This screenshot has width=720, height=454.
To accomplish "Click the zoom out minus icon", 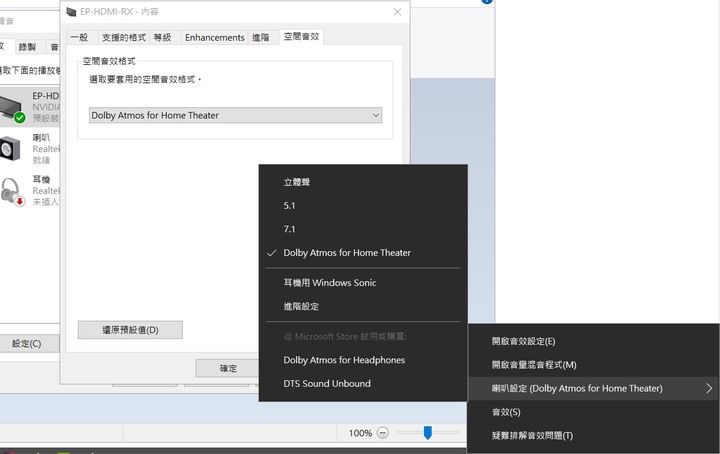I will pos(382,433).
